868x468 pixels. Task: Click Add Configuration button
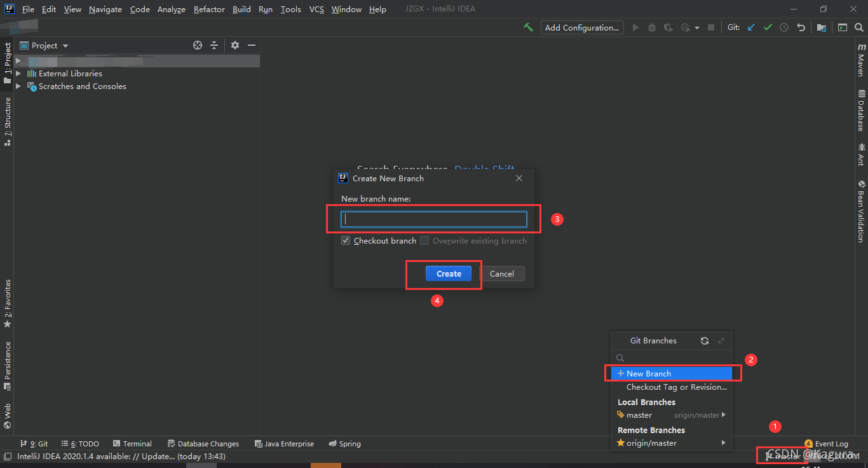[581, 27]
